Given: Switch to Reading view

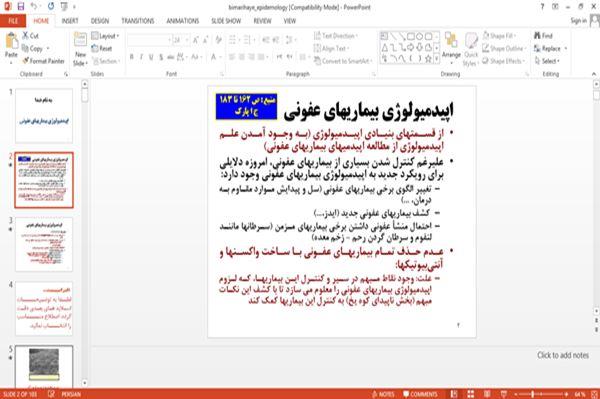Looking at the screenshot, I should click(x=487, y=394).
